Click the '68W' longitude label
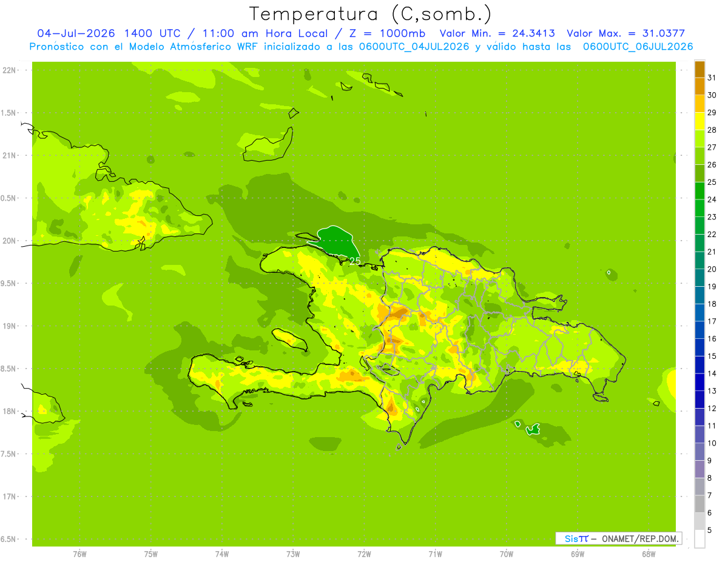The width and height of the screenshot is (728, 562). [x=649, y=554]
